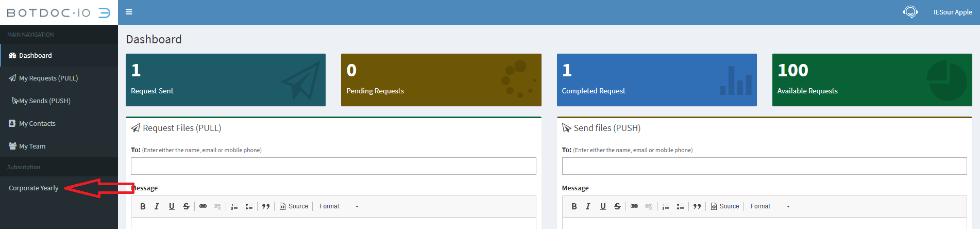The width and height of the screenshot is (980, 229).
Task: Click the Dashboard gauge icon in sidebar
Action: (12, 55)
